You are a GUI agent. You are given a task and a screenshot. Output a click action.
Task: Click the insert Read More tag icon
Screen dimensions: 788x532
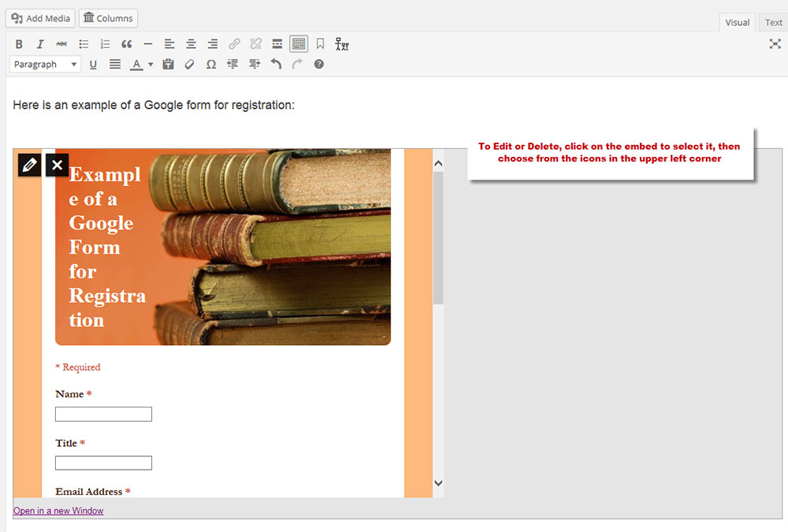click(277, 44)
